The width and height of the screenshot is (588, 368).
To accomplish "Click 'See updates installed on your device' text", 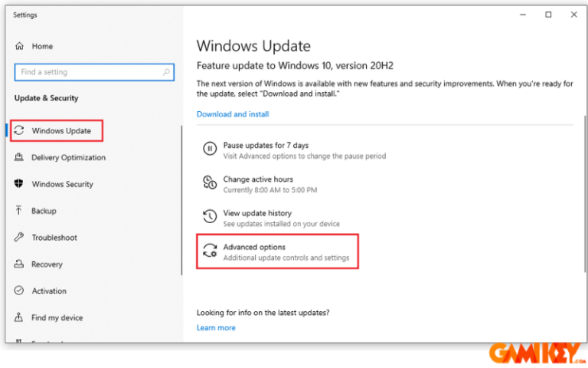I will pyautogui.click(x=282, y=224).
